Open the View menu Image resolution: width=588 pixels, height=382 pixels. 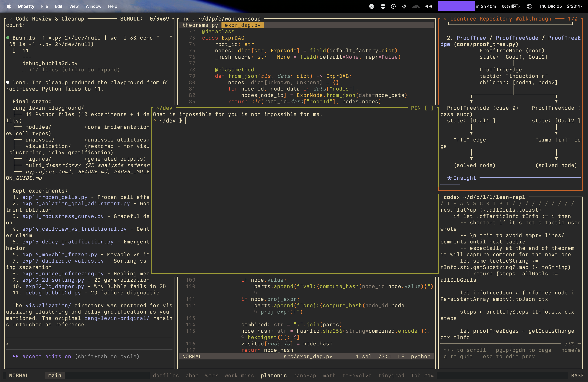tap(74, 6)
